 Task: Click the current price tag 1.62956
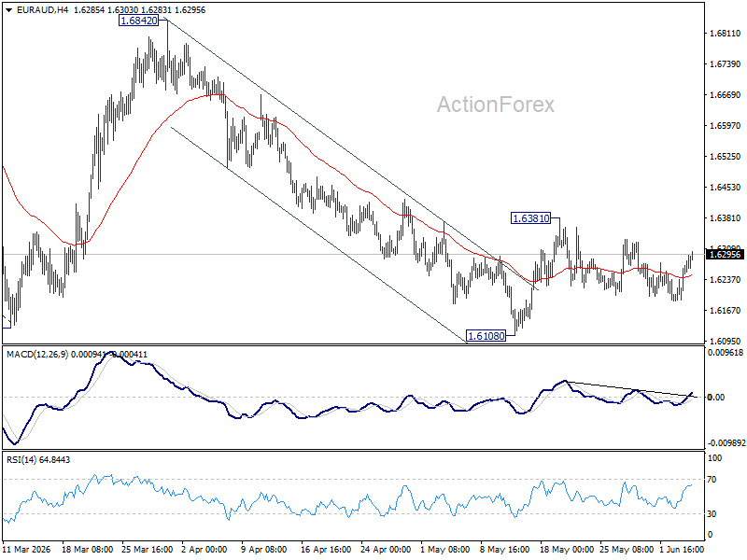726,255
